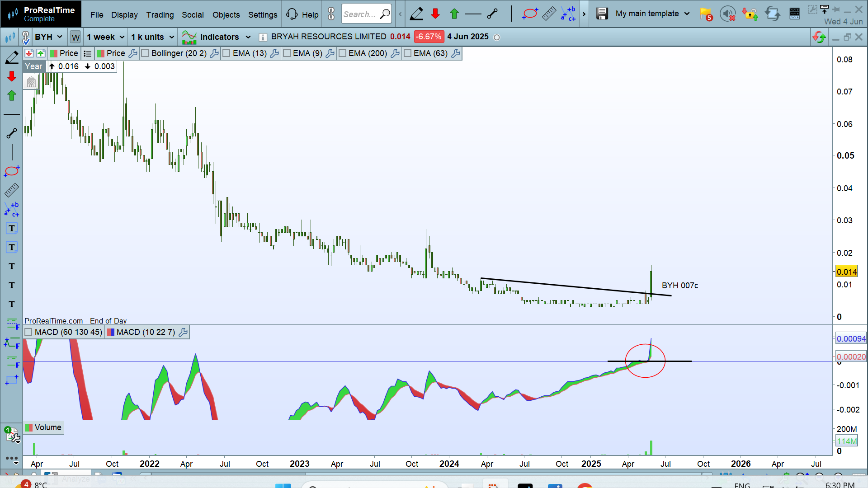Click the Year range label
Image resolution: width=868 pixels, height=488 pixels.
33,66
